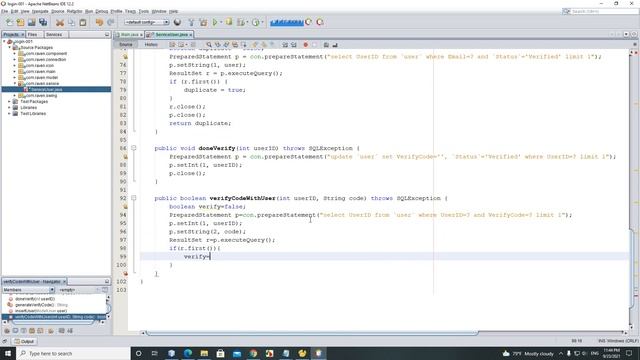The image size is (640, 360).
Task: Click the garbage collection memory bar
Action: 287,22
